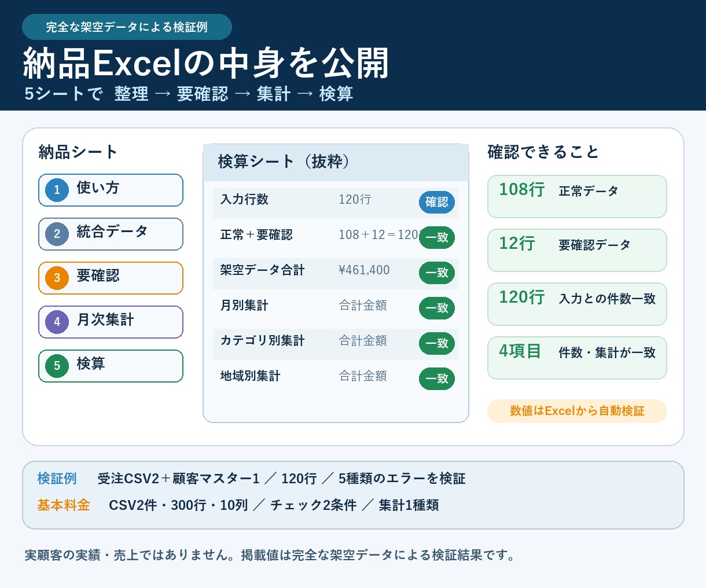
Task: Click the blue 確認 badge for 入力行数
Action: [437, 202]
